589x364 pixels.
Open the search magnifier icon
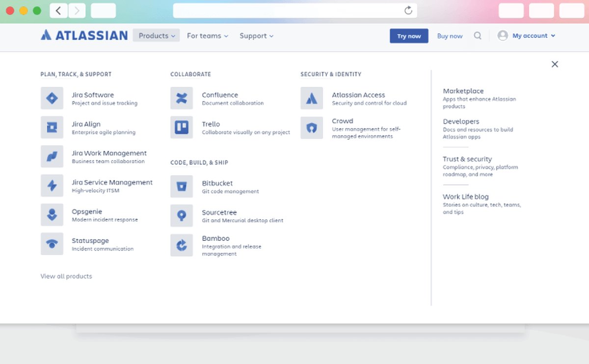point(478,36)
